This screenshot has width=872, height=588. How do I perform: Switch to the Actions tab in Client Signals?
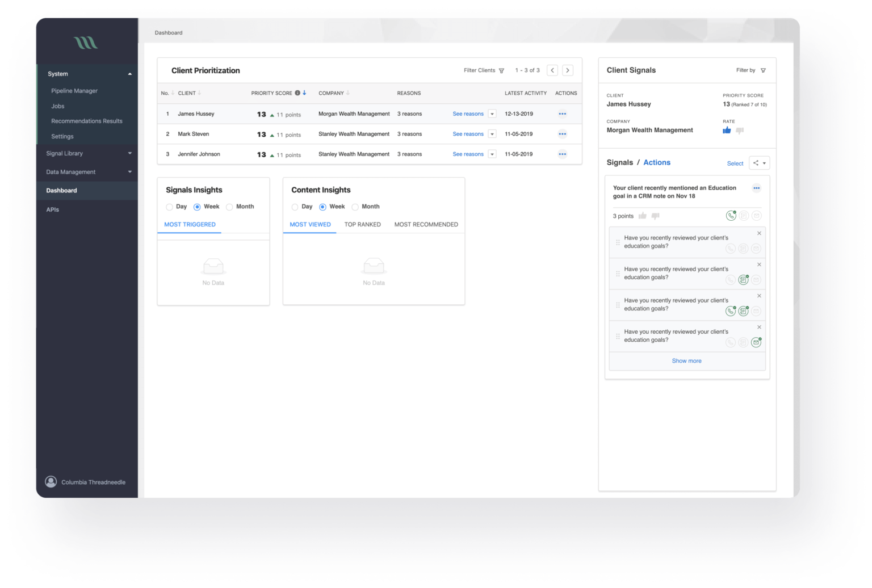click(657, 162)
